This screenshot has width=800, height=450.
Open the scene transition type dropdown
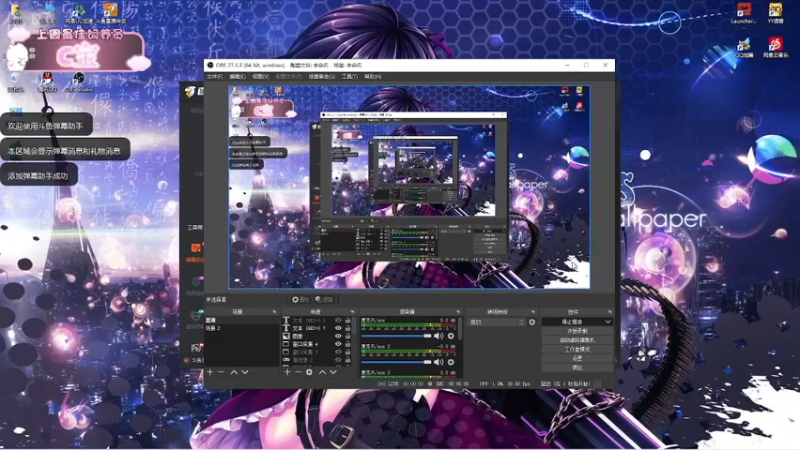tap(497, 322)
